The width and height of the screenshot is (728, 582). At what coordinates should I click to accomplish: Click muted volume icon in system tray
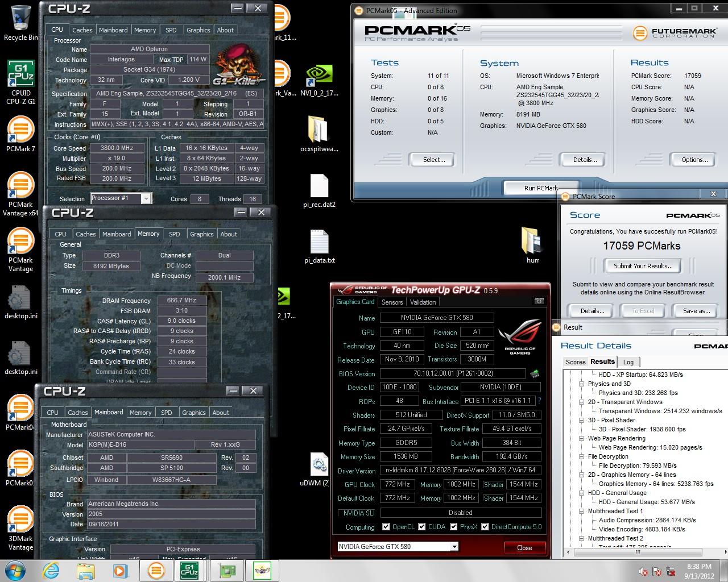tap(643, 571)
